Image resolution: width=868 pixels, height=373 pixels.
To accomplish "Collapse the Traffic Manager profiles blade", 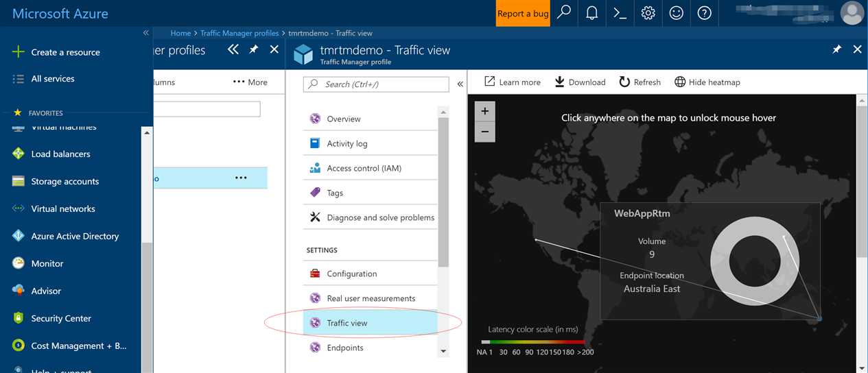I will coord(233,49).
